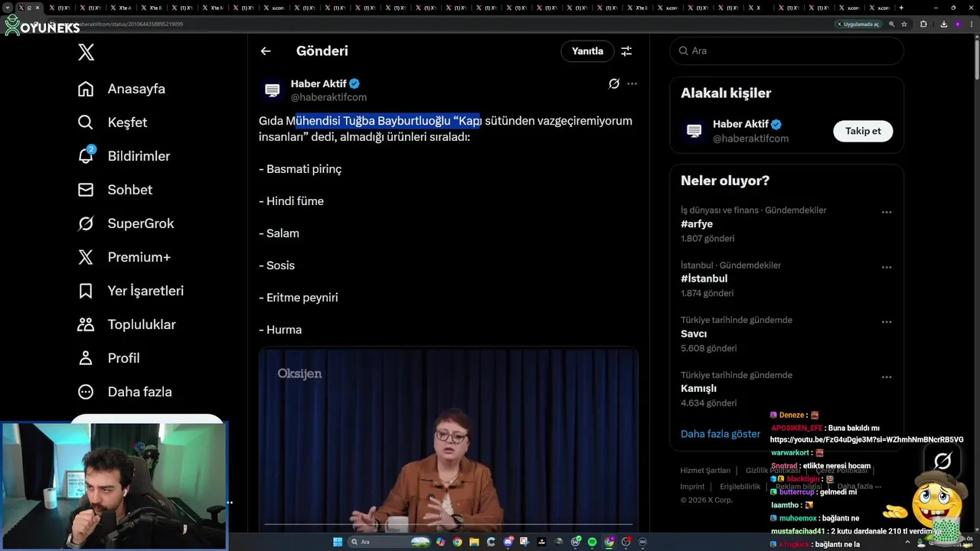Open the Savcı trend

coord(694,334)
